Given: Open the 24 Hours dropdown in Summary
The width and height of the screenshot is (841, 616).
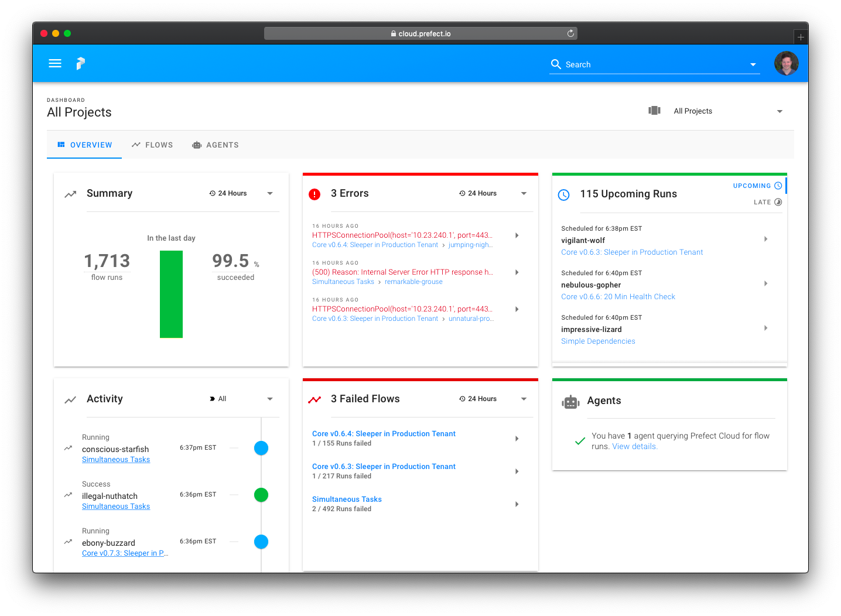Looking at the screenshot, I should tap(241, 193).
